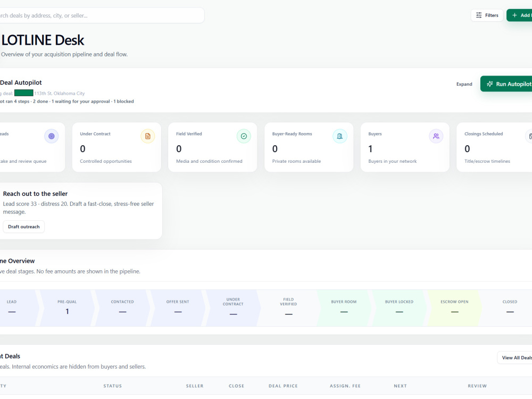
Task: Click the Closings Scheduled calendar icon
Action: [529, 136]
